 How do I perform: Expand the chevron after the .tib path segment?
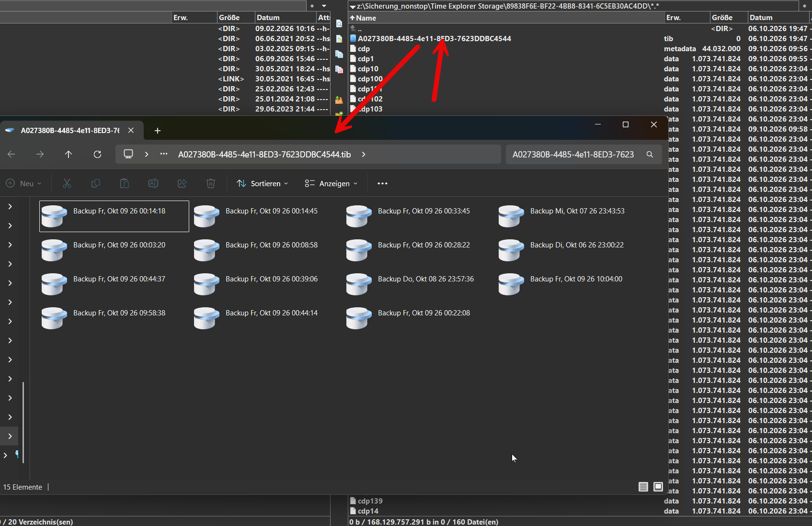(364, 154)
